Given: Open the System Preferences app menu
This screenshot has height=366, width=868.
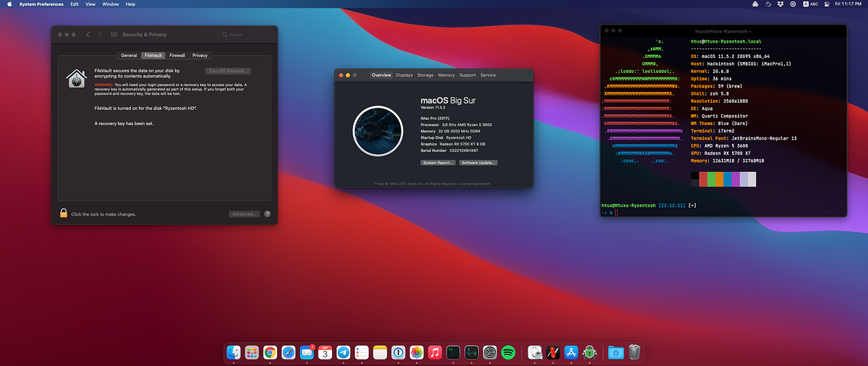Looking at the screenshot, I should tap(40, 4).
